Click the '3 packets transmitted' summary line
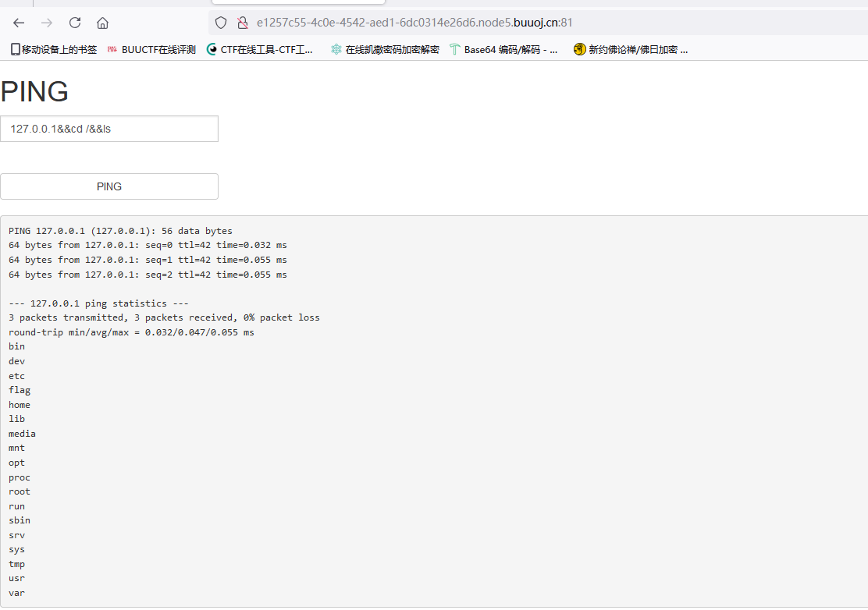 [x=165, y=318]
